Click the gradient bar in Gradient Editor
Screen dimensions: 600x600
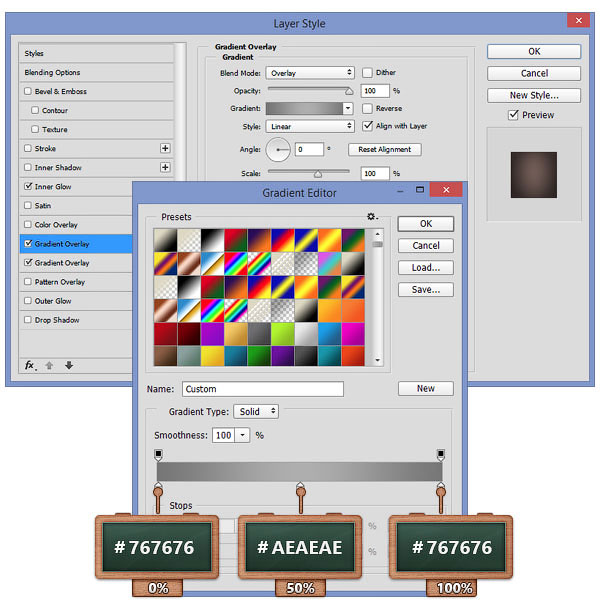(300, 471)
